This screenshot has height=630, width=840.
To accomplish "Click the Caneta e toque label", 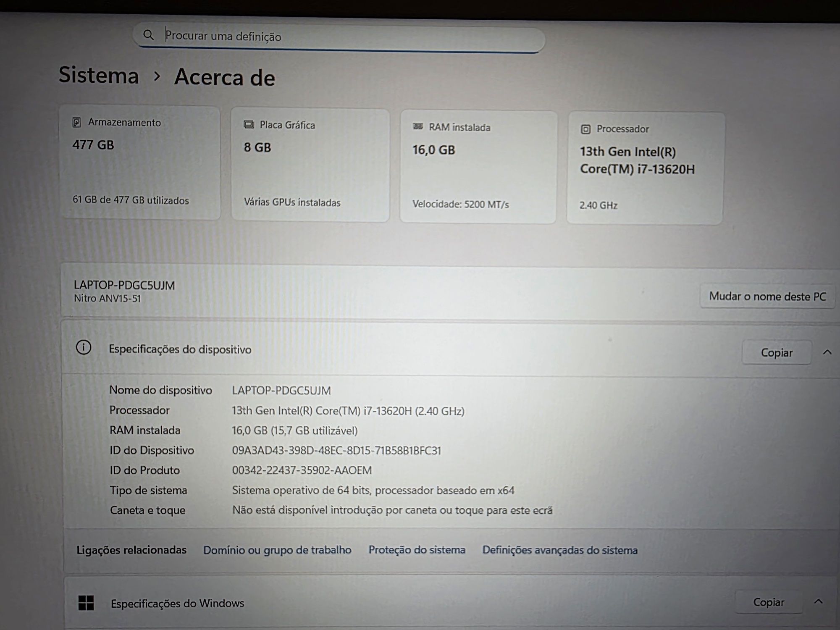I will (x=148, y=510).
